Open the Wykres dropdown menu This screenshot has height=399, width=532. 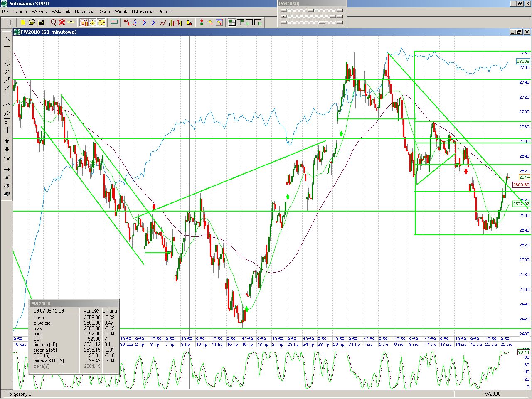coord(39,12)
